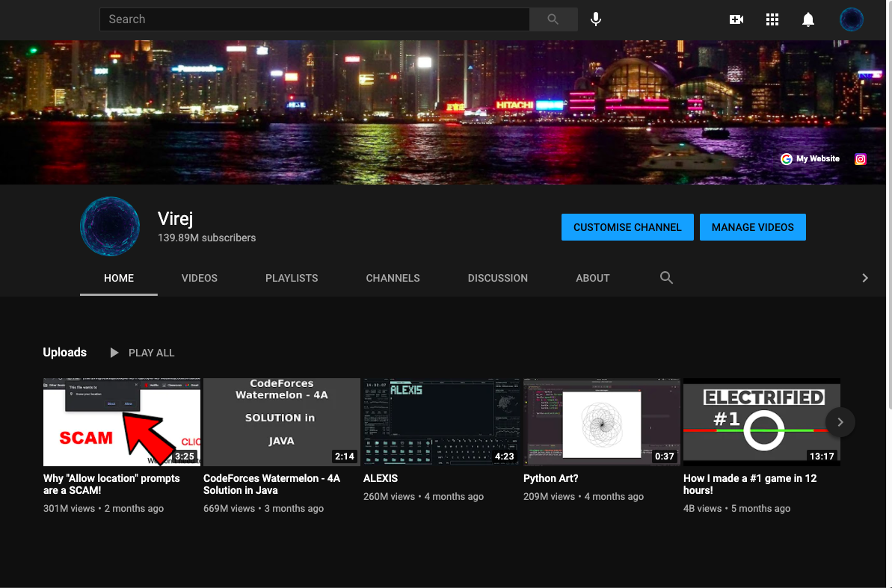Advance Uploads carousel with next arrow
This screenshot has width=892, height=588.
[840, 422]
